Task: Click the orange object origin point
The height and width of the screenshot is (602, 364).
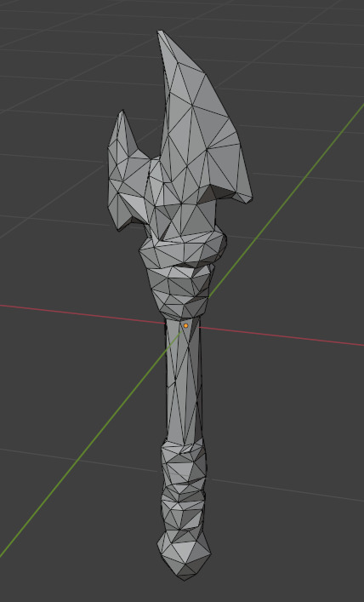Action: [x=186, y=325]
